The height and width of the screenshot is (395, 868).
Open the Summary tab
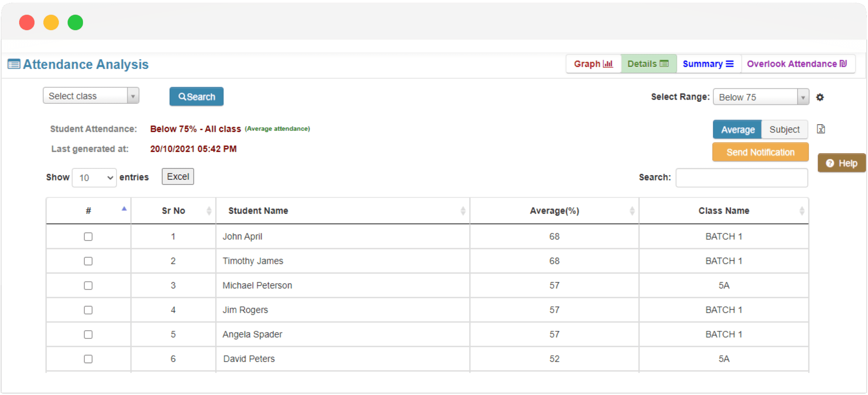tap(708, 64)
